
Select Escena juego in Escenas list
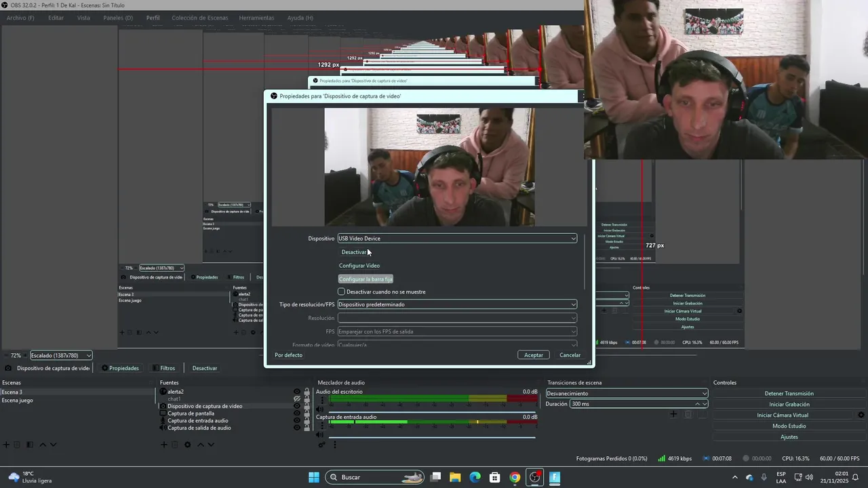tap(18, 400)
